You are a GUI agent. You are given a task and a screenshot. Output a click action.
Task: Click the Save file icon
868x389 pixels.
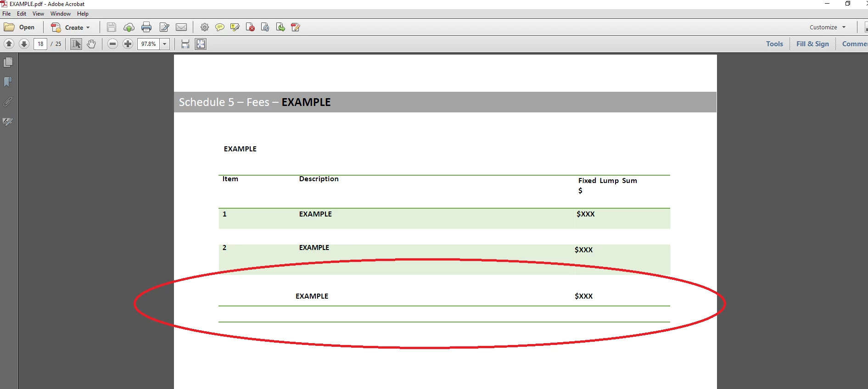112,28
